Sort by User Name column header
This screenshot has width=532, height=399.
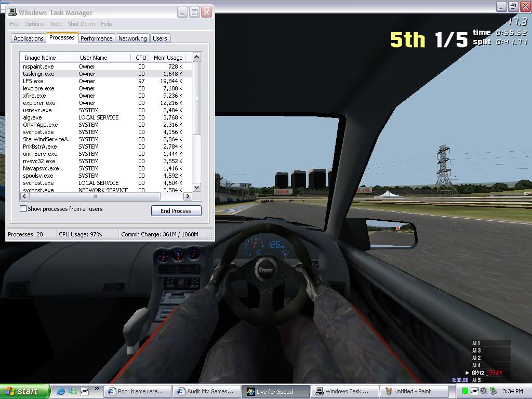103,57
